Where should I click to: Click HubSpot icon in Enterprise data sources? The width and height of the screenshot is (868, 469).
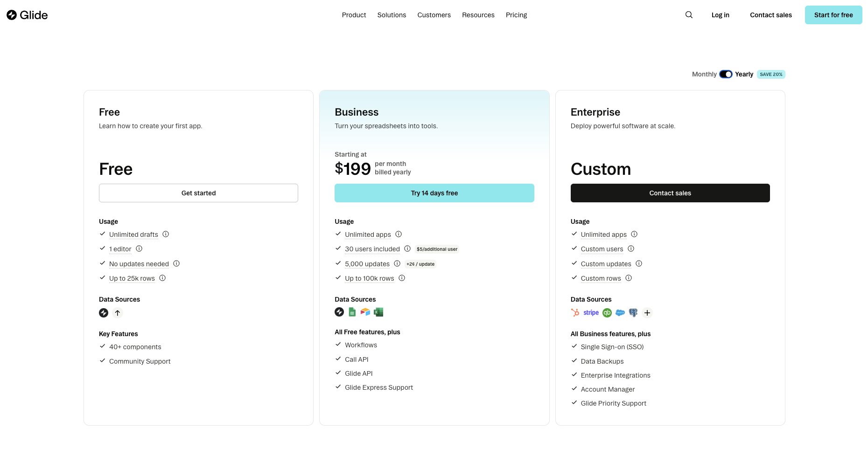click(x=575, y=313)
